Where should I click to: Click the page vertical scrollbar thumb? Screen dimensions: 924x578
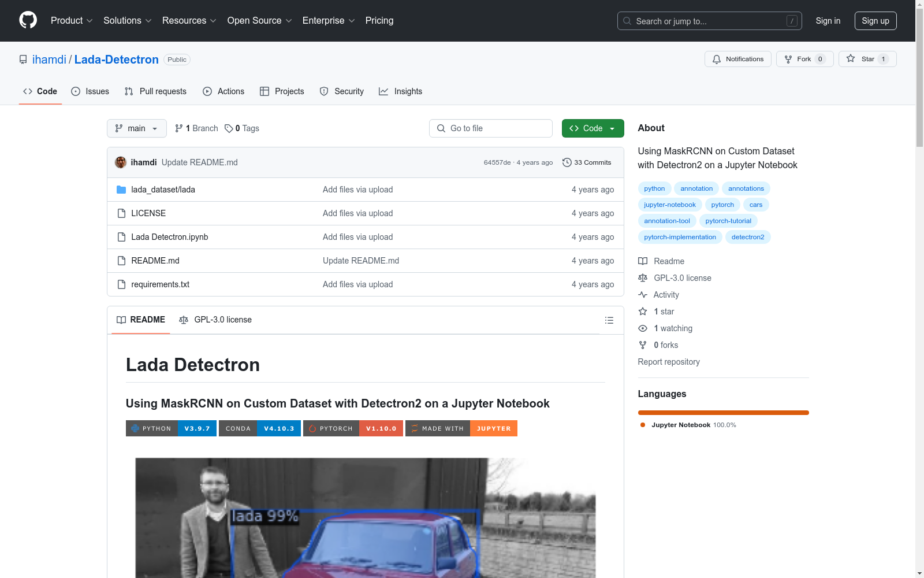click(919, 78)
